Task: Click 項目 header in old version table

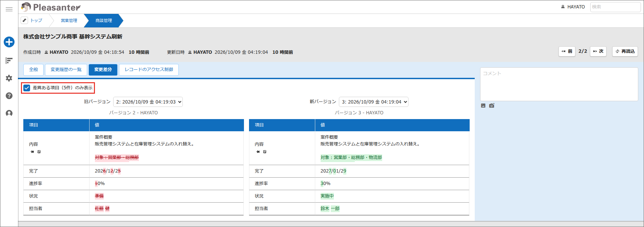Action: 56,125
